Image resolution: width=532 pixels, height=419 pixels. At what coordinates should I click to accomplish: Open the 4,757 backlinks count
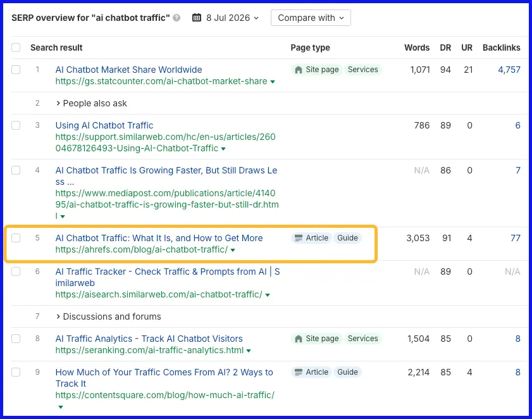click(x=509, y=70)
